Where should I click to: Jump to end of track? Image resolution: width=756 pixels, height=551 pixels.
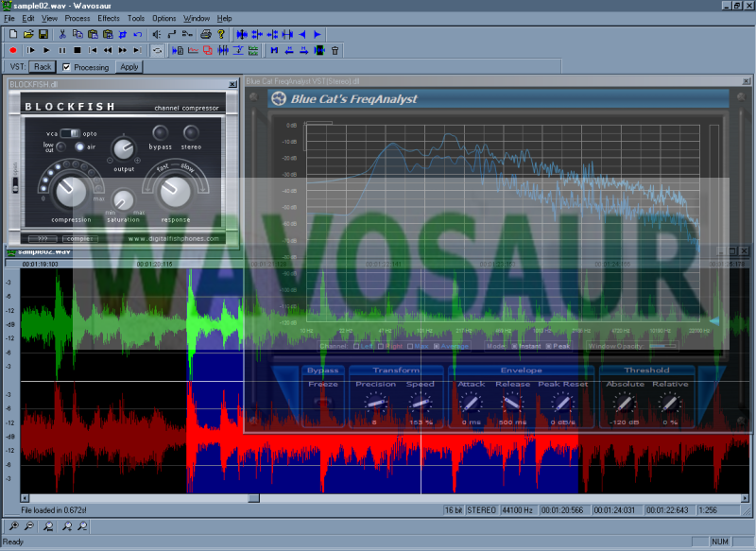pyautogui.click(x=138, y=50)
